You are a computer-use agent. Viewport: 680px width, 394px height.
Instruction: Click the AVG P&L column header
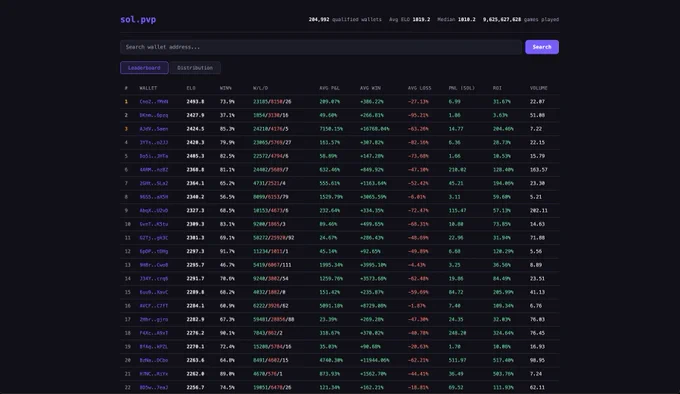tap(329, 88)
